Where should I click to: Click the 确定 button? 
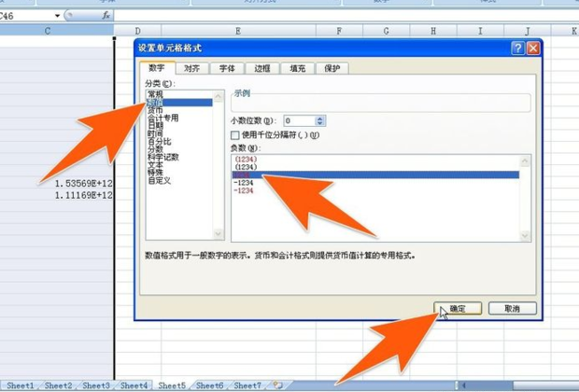coord(458,309)
